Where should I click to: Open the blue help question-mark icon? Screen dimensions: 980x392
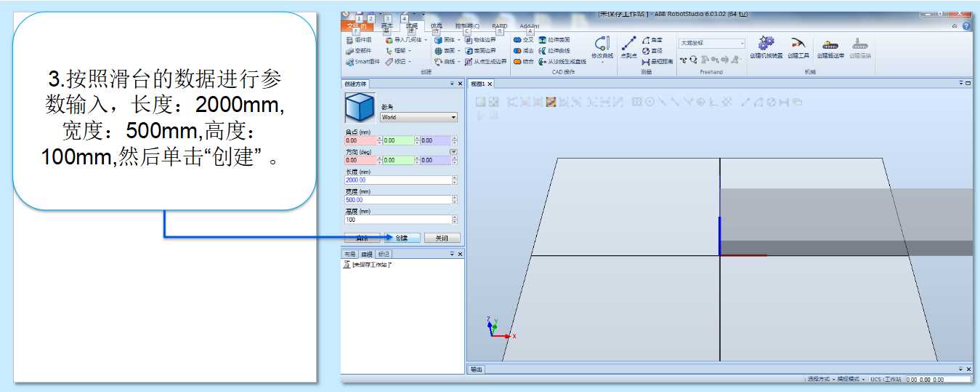click(x=966, y=26)
